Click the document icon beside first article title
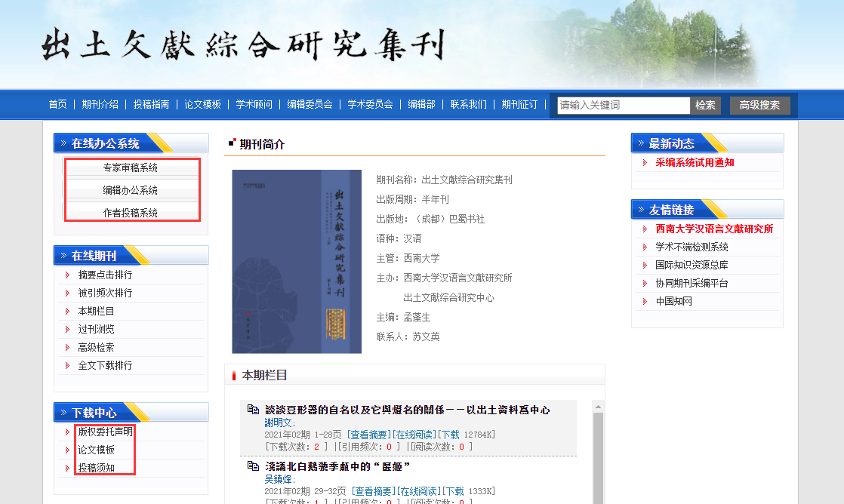844x504 pixels. point(253,410)
